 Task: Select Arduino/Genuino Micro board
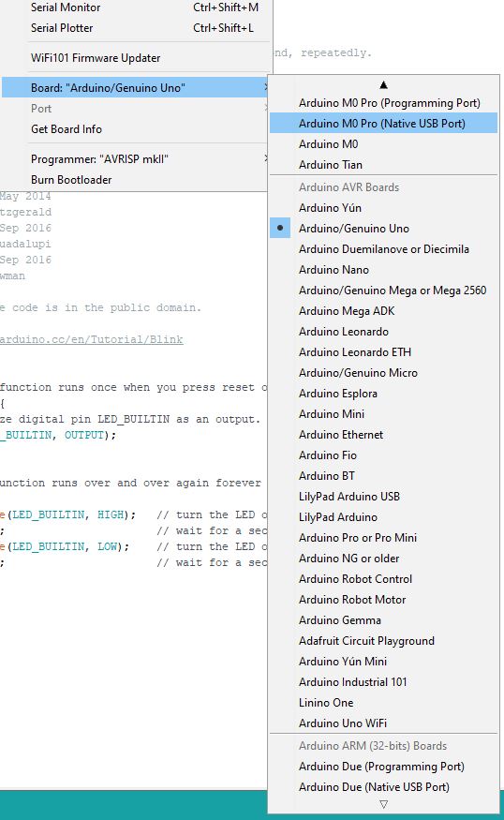pos(383,372)
